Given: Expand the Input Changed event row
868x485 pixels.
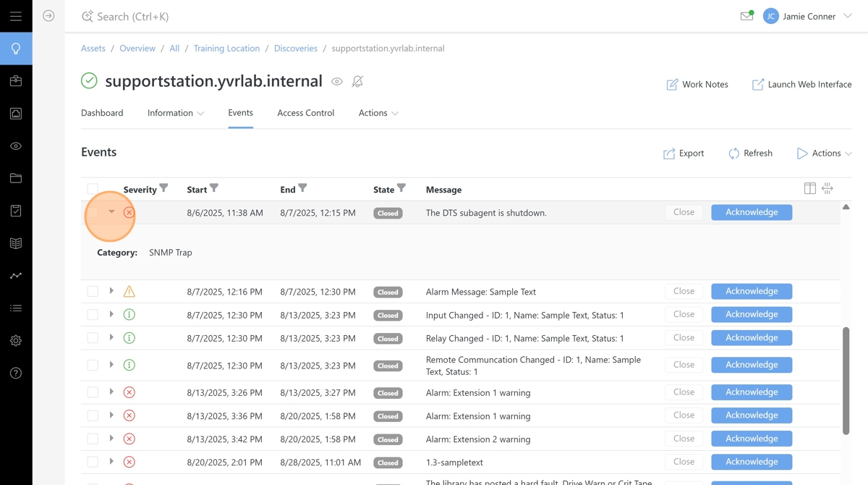Looking at the screenshot, I should click(x=111, y=315).
